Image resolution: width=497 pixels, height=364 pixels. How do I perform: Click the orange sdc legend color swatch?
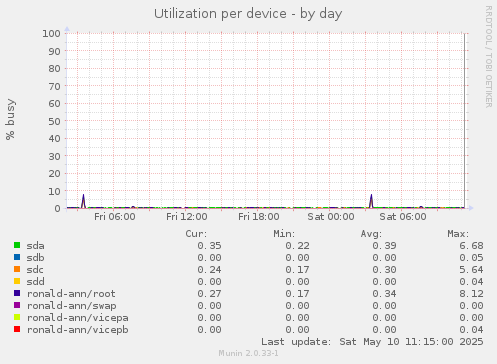click(x=17, y=269)
